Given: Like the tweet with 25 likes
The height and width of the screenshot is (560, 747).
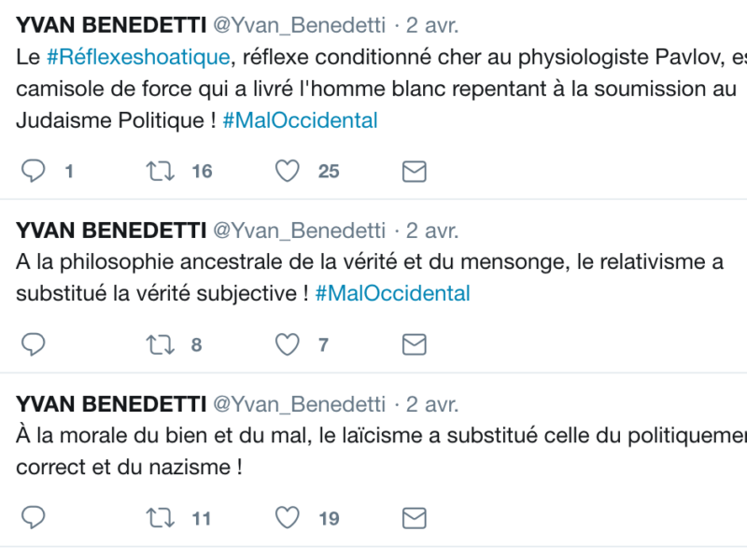Looking at the screenshot, I should [288, 171].
